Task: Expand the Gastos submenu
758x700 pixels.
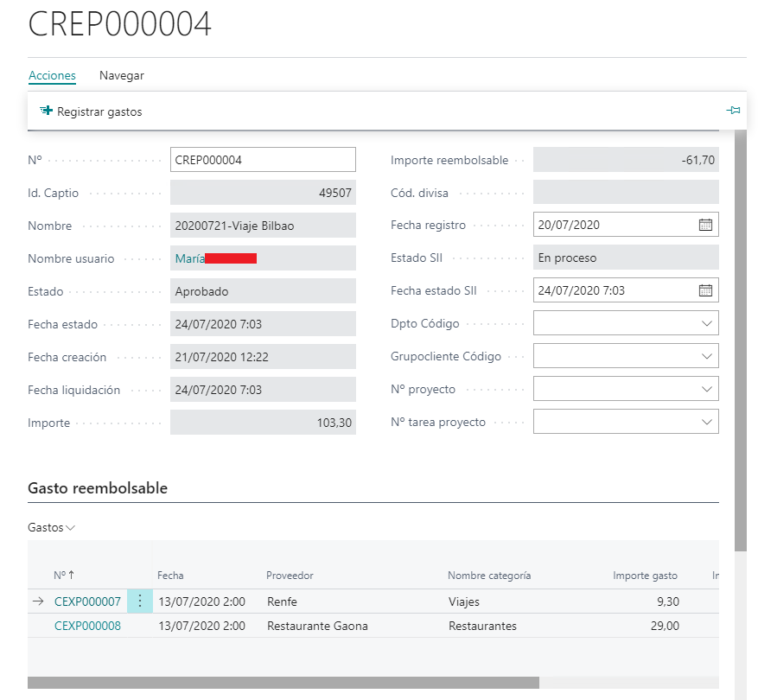Action: [x=51, y=527]
